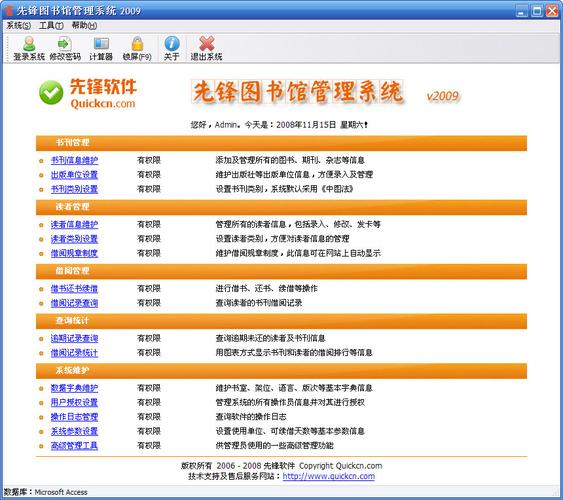The image size is (563, 500).
Task: Click description 查询软件的操作日志
Action: 251,417
